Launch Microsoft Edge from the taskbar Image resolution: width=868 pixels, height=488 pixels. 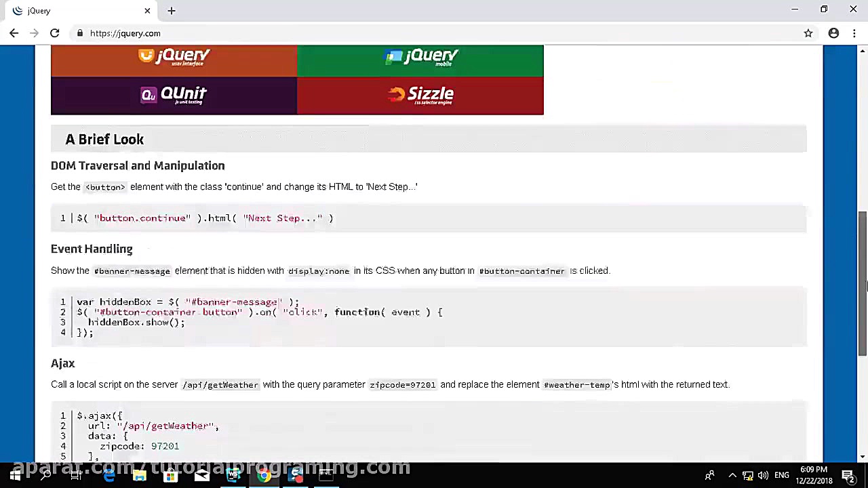(x=108, y=474)
